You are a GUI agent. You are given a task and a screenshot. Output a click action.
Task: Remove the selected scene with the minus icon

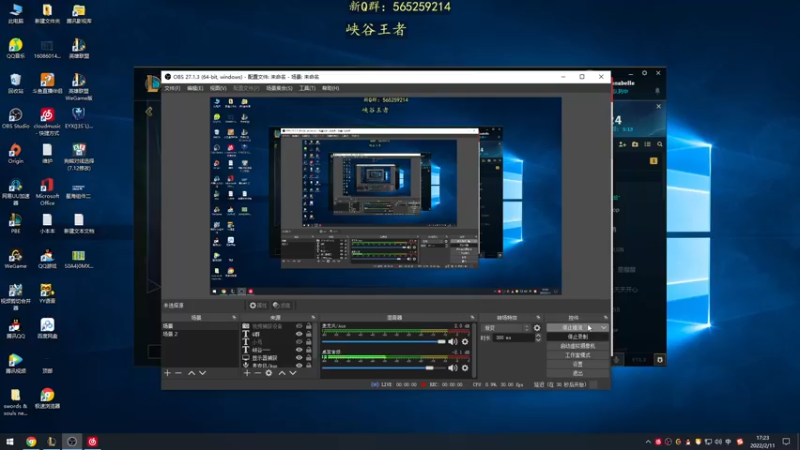178,373
